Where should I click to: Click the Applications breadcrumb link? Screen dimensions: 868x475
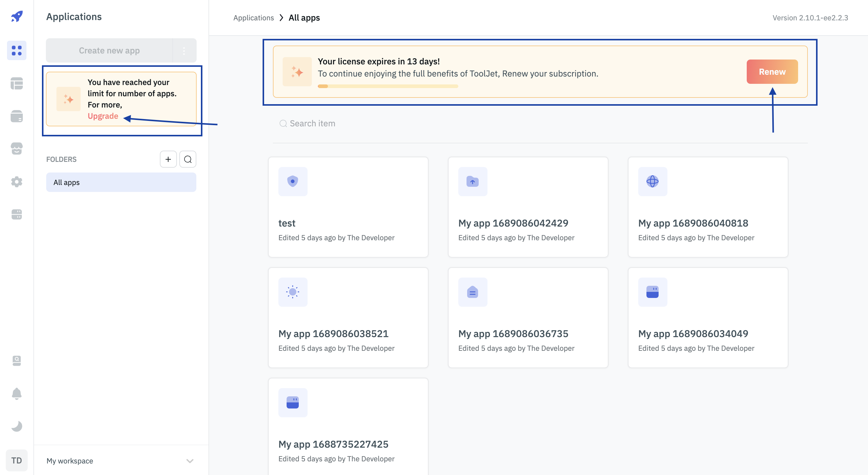pyautogui.click(x=253, y=18)
